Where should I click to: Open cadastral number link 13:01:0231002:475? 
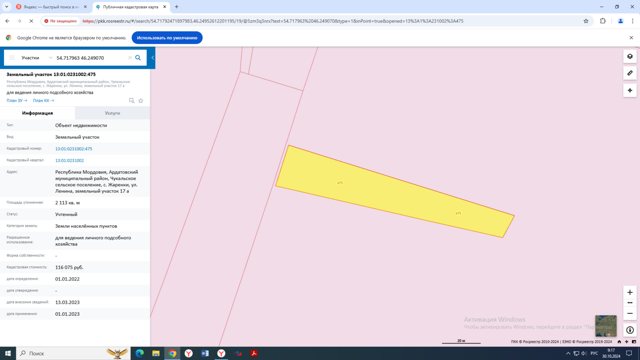[73, 149]
